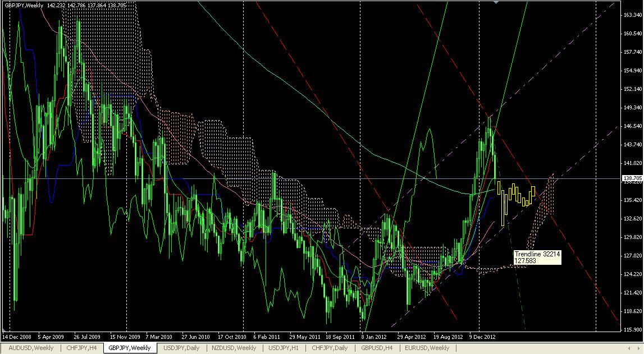Click the 115.900 price axis label
Viewport: 644px width, 354px height.
[x=633, y=329]
